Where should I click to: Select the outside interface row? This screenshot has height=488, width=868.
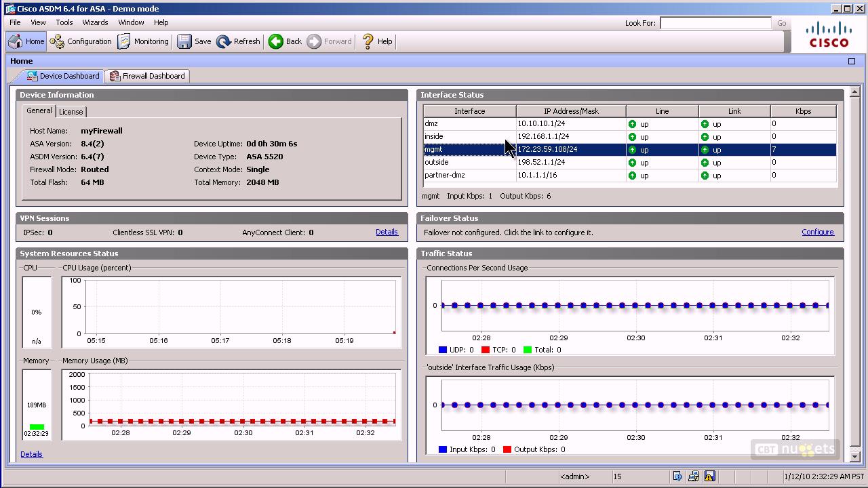(629, 163)
